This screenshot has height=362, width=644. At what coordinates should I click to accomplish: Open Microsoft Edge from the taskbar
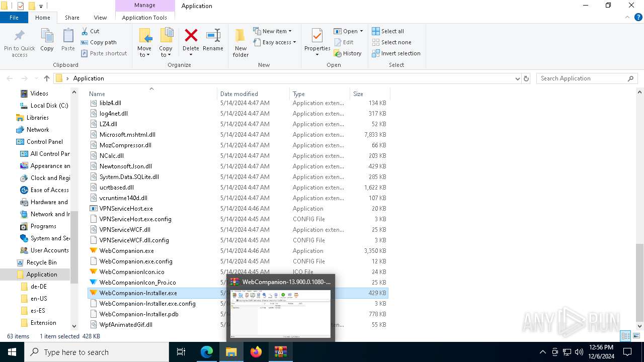point(207,352)
